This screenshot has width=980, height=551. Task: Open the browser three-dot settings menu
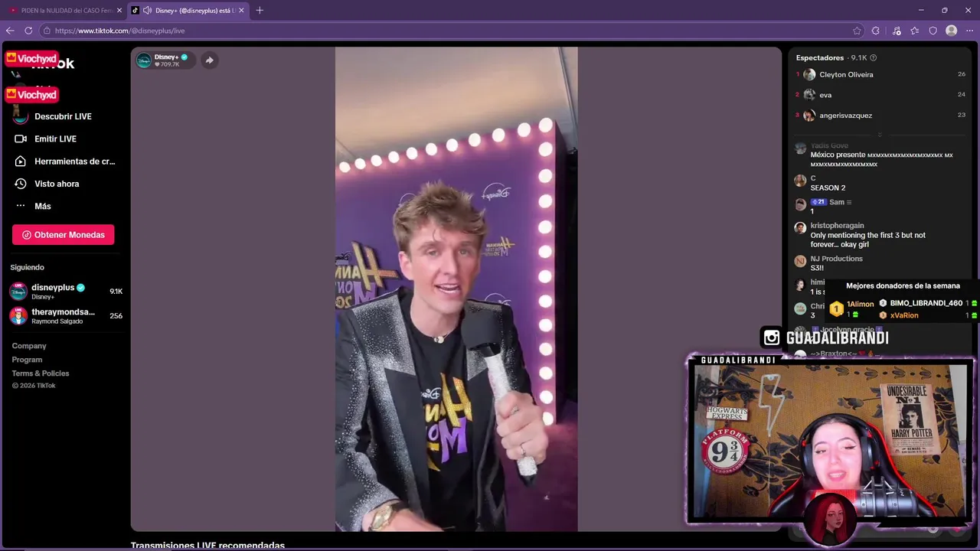(x=969, y=31)
